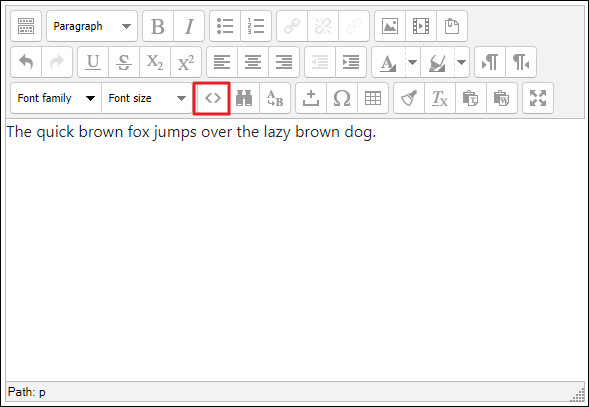Screen dimensions: 589x407
Task: Click the word 'fox' in the sentence
Action: coord(139,132)
